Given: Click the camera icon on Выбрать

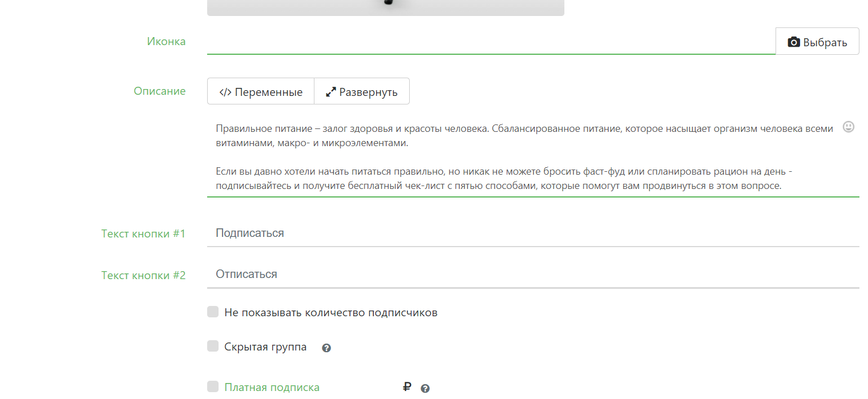Looking at the screenshot, I should (x=793, y=42).
